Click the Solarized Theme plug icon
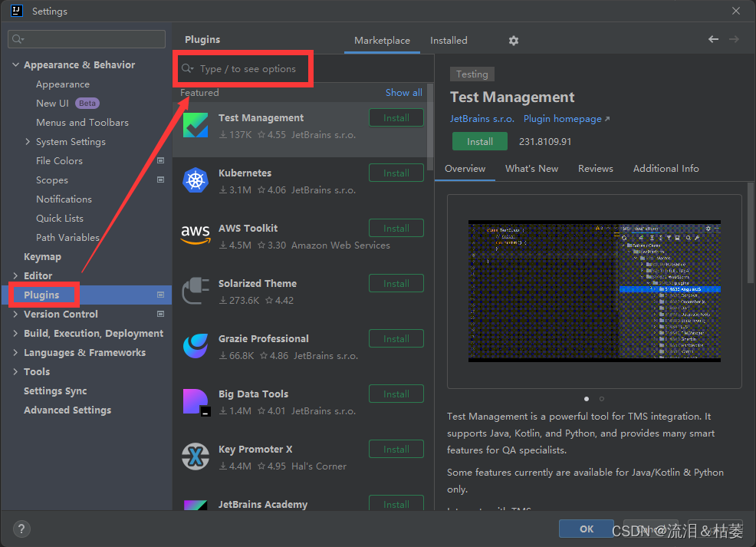 point(196,291)
